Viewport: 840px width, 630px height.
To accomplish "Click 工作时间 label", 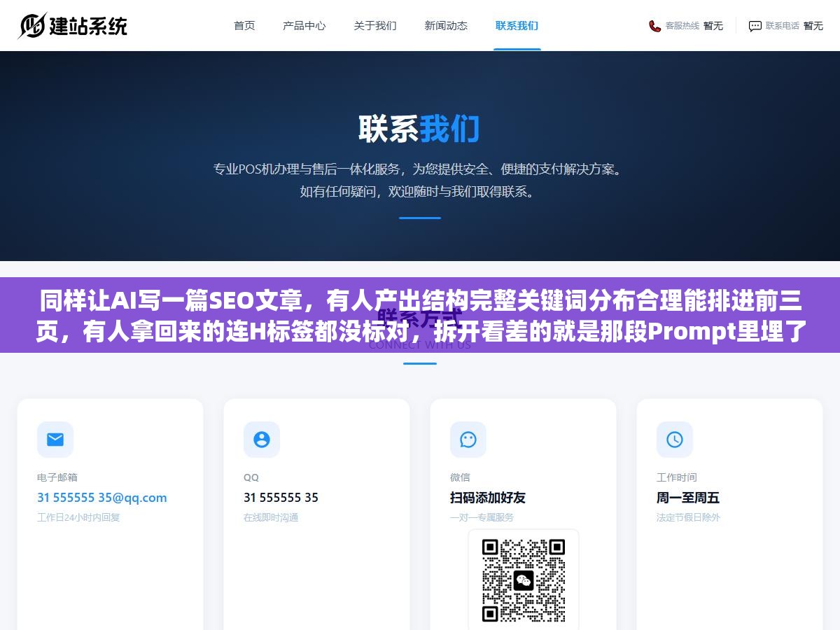I will [x=677, y=477].
